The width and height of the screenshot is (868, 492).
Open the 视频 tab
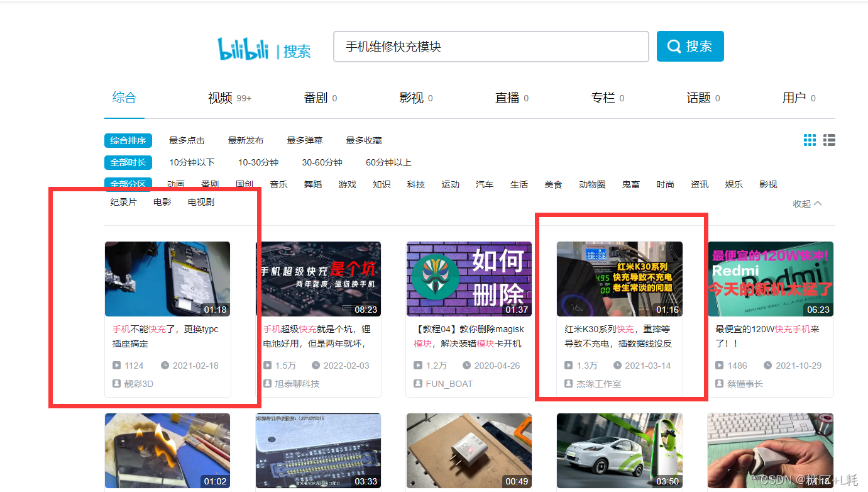coord(229,98)
